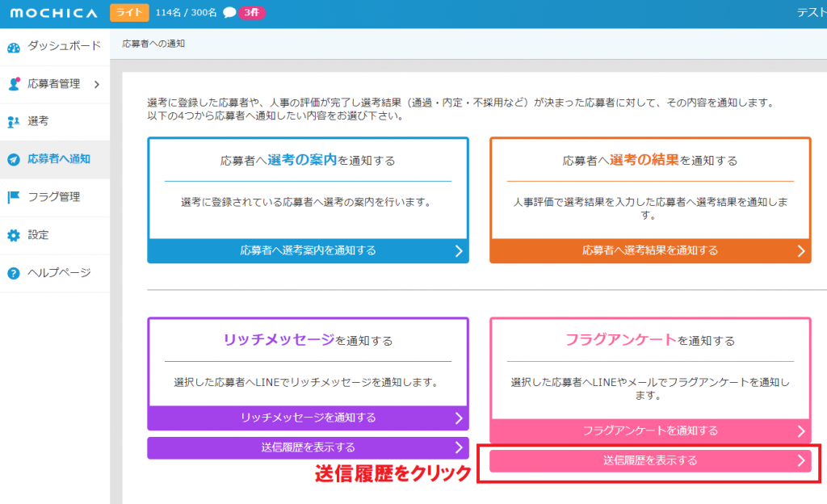Screen dimensions: 827x504
Task: Click the settings gear icon
Action: (x=14, y=235)
